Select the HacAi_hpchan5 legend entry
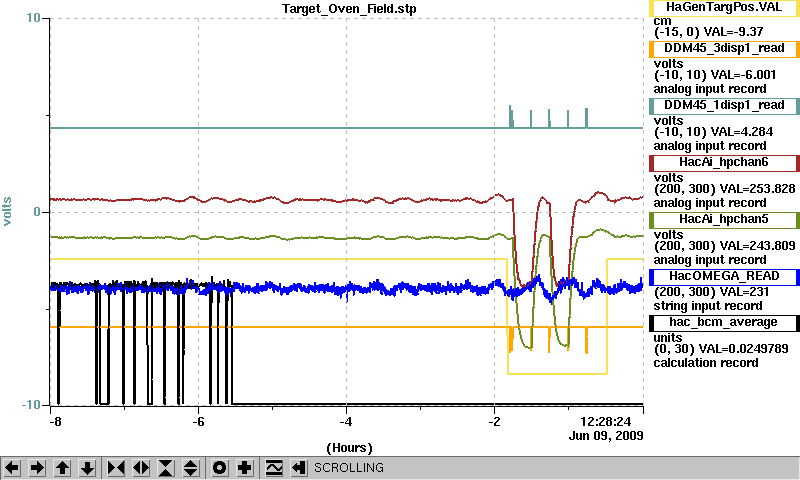The width and height of the screenshot is (800, 480). click(724, 220)
